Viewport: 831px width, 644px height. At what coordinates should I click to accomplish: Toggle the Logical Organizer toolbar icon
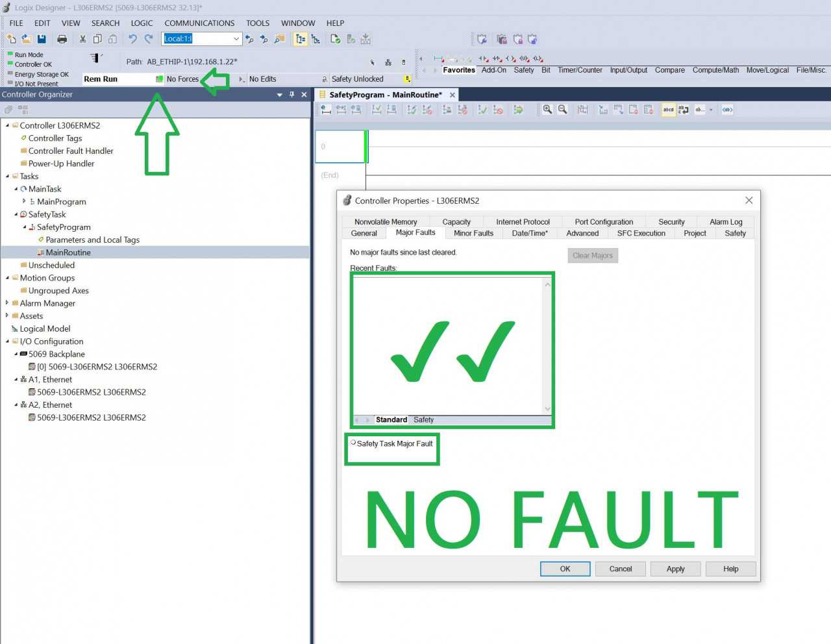(x=316, y=39)
